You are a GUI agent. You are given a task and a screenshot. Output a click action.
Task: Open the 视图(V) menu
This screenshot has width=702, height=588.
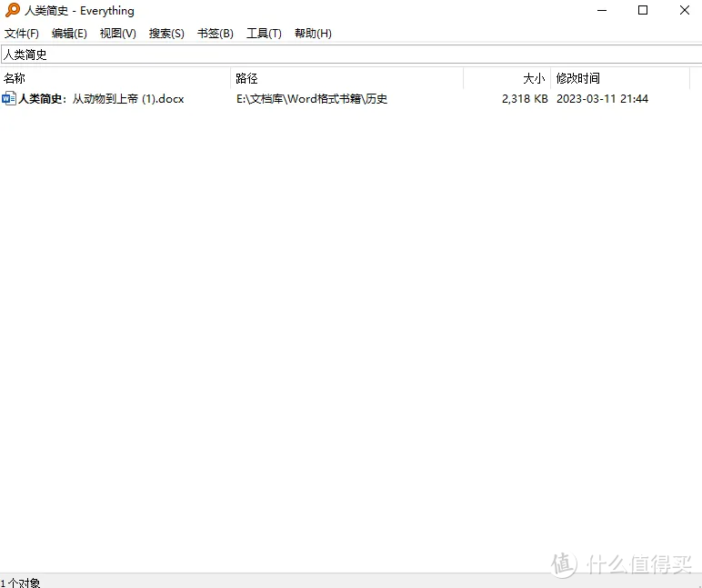click(117, 34)
